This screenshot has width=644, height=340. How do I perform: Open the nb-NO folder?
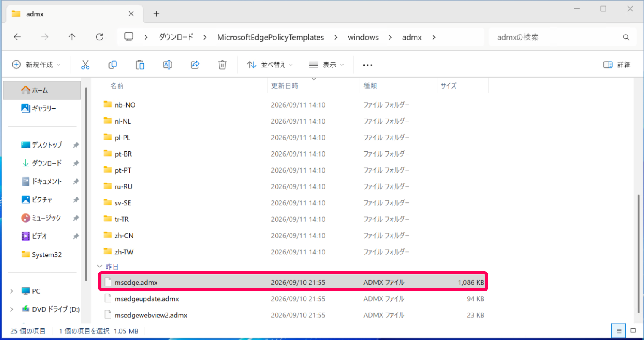point(125,105)
